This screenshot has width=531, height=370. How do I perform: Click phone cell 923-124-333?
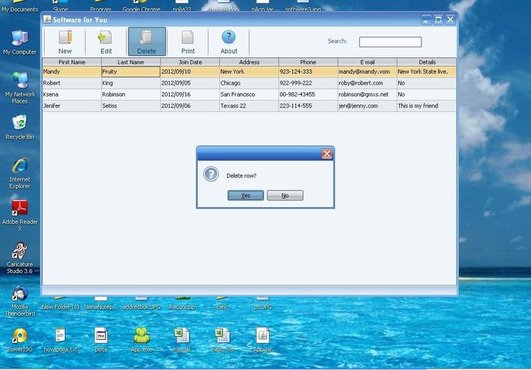(308, 71)
